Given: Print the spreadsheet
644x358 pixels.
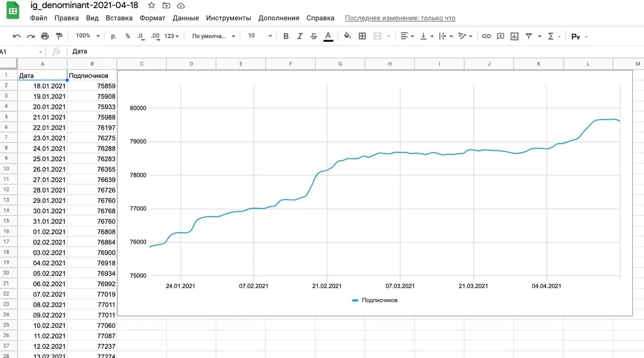Looking at the screenshot, I should click(45, 36).
